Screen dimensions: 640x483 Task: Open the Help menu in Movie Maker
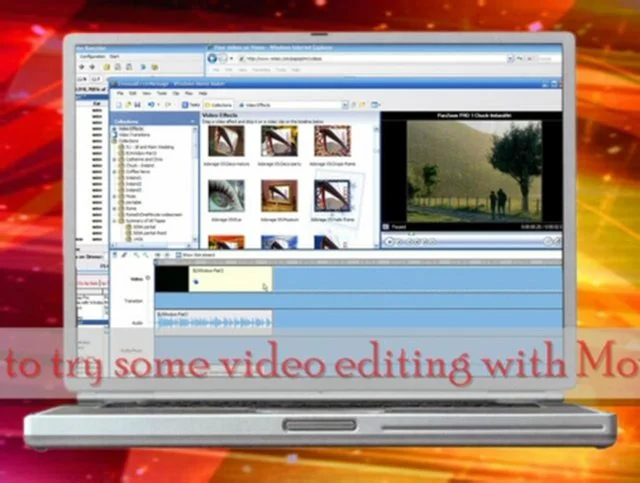(202, 93)
